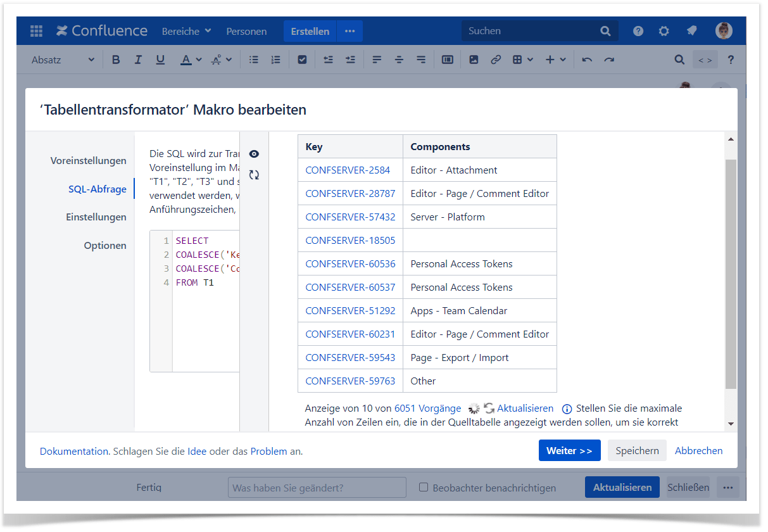
Task: Toggle bold formatting in the editor toolbar
Action: 116,59
